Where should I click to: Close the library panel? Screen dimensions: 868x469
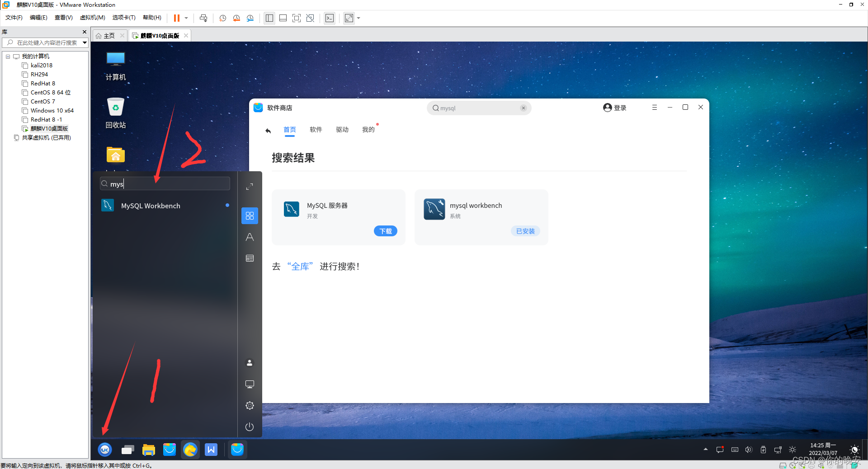point(84,32)
